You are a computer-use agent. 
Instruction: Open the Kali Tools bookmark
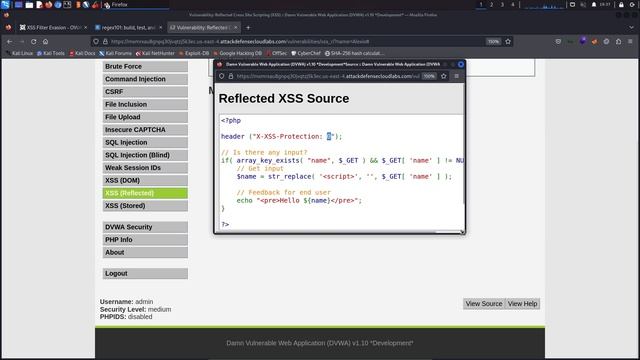point(51,53)
